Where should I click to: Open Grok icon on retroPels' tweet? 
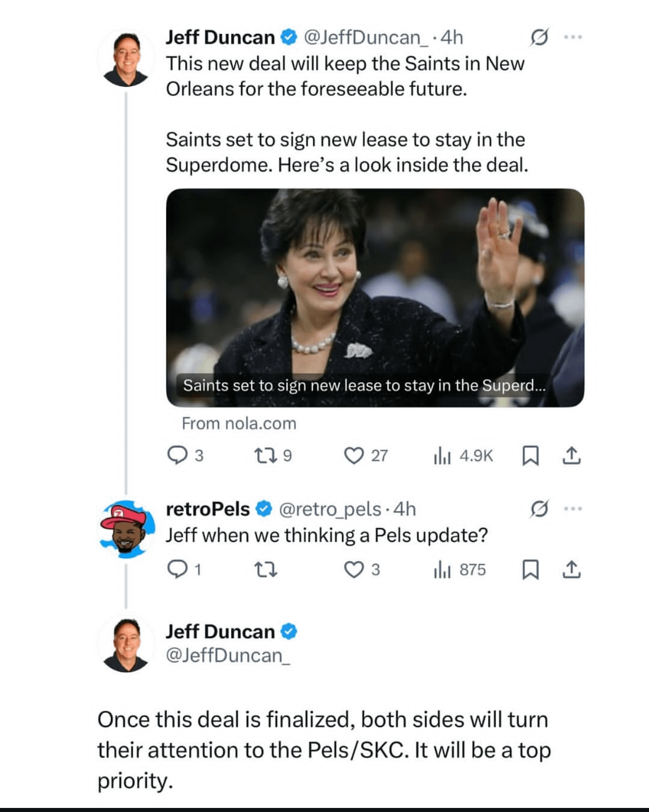point(539,508)
